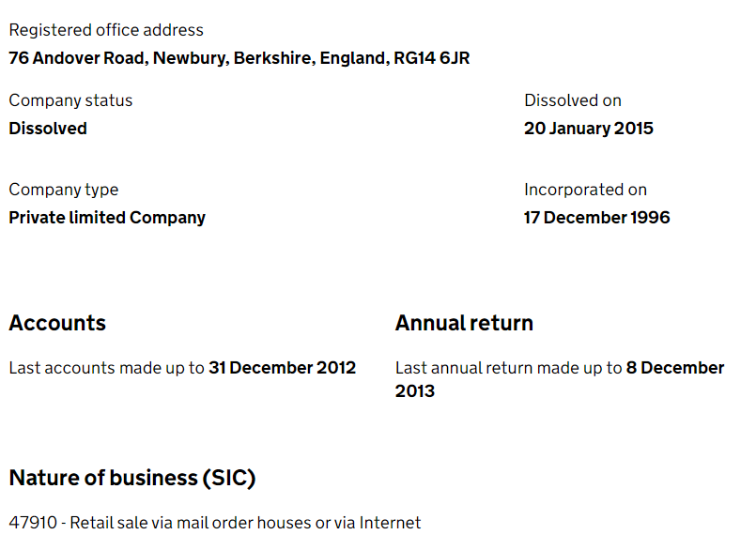Click the year 2013 under Annual return
Viewport: 756px width, 550px height.
tap(415, 391)
